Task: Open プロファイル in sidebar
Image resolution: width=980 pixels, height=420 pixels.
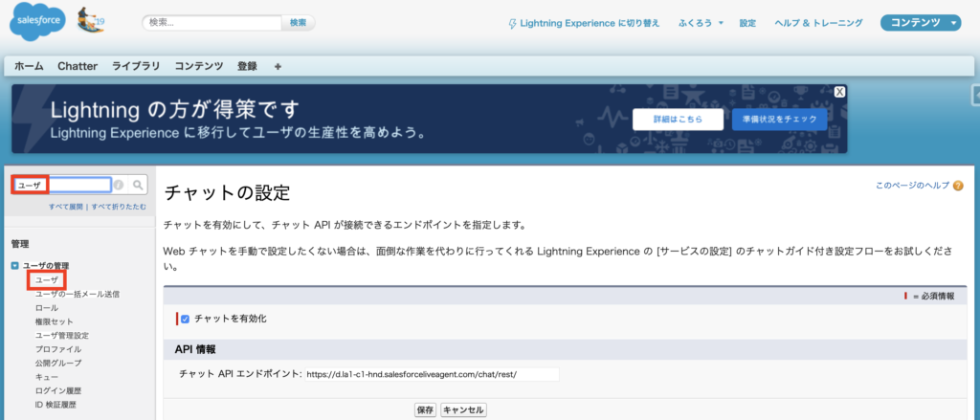Action: [x=58, y=349]
